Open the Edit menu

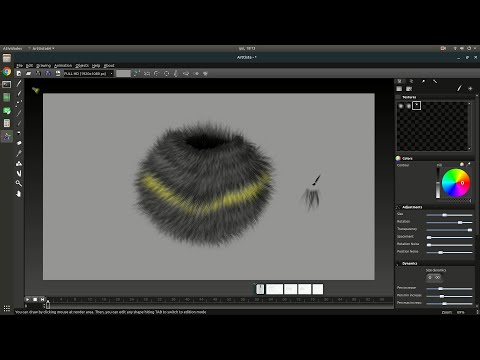(x=29, y=66)
